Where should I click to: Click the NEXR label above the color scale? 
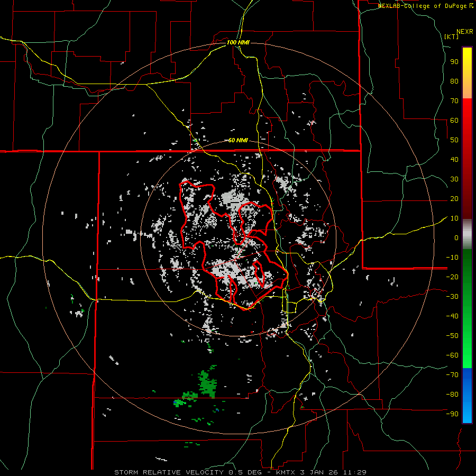click(464, 31)
